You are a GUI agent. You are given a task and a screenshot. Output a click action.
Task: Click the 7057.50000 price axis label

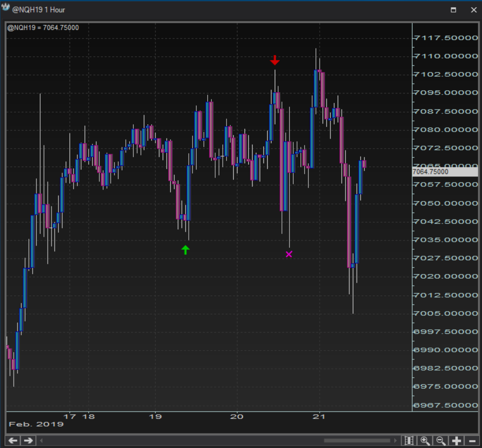coord(446,185)
